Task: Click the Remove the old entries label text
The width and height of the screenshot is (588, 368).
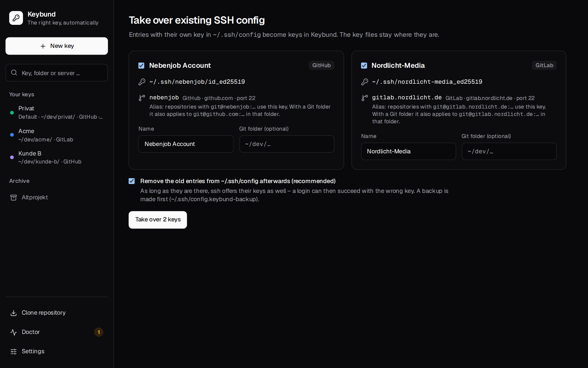Action: pos(238,181)
